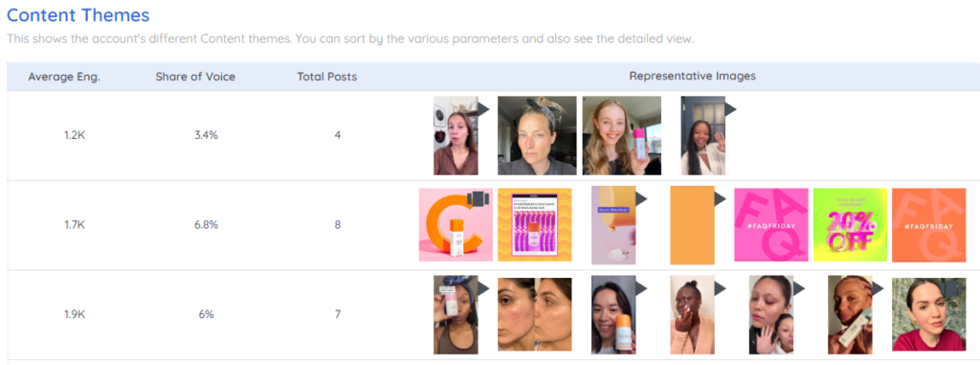Click video play icon on honey drip thumbnail
This screenshot has height=365, width=980.
641,198
